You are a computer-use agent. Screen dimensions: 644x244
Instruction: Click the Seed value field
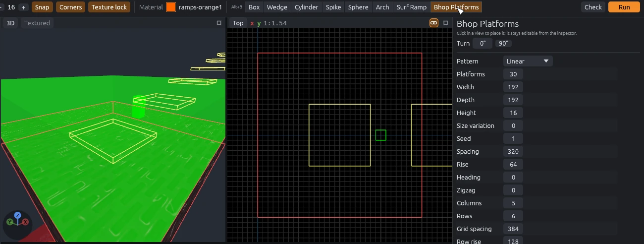pyautogui.click(x=513, y=138)
